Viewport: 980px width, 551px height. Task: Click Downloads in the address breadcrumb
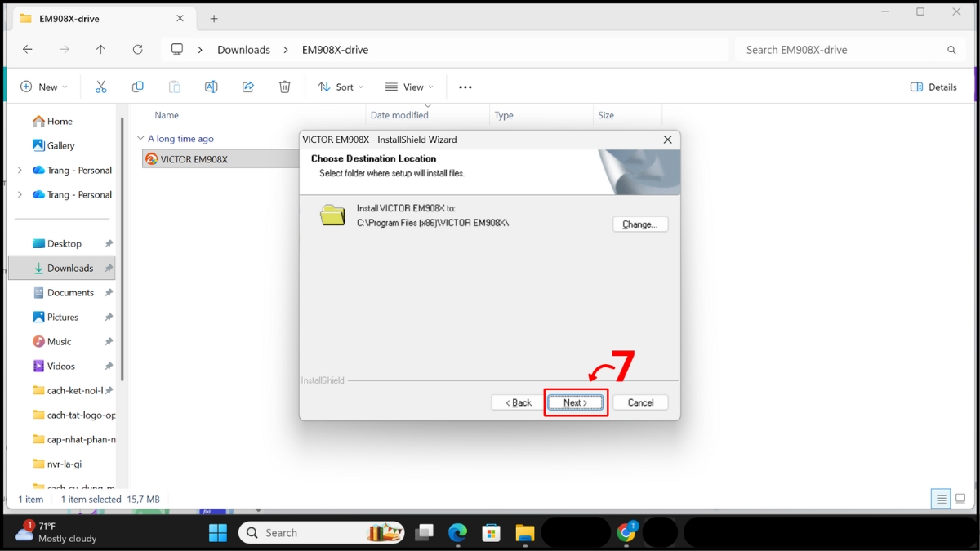coord(243,50)
